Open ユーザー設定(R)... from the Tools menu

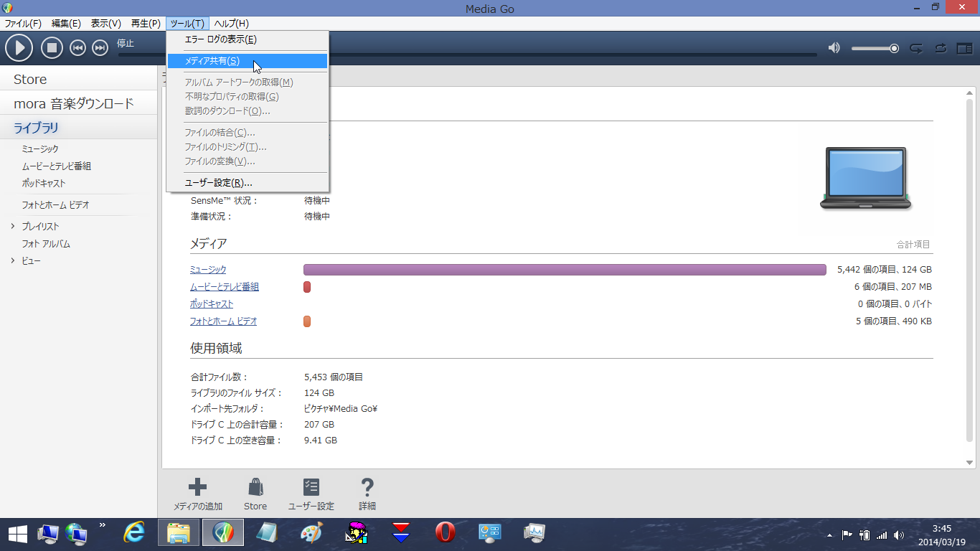click(x=248, y=183)
